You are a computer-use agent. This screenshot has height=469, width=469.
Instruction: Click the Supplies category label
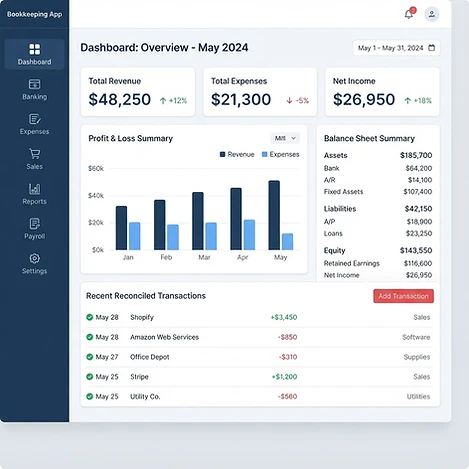coord(417,357)
